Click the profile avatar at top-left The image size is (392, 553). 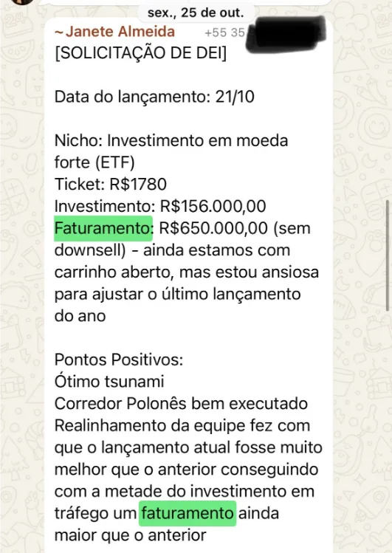point(23,1)
